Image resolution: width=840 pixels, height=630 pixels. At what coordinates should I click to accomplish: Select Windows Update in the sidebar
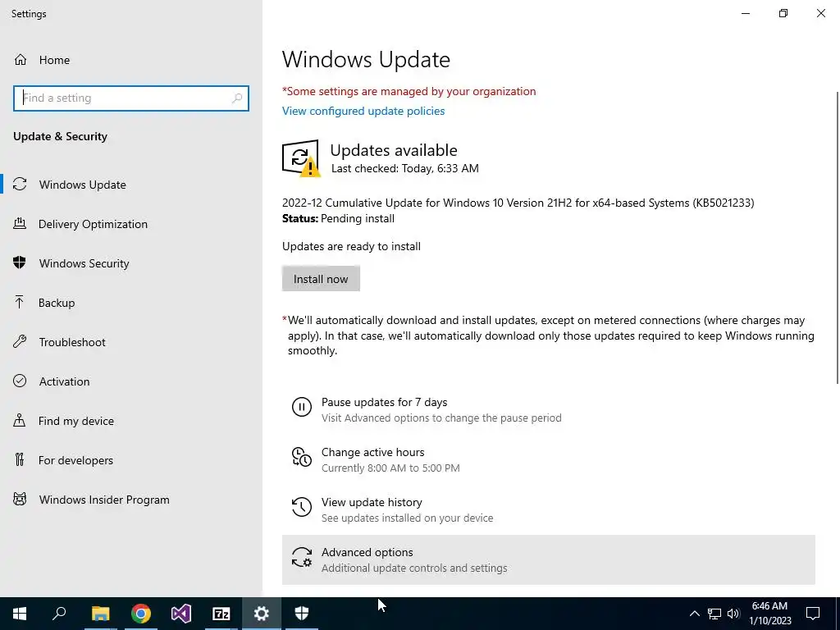click(x=131, y=185)
